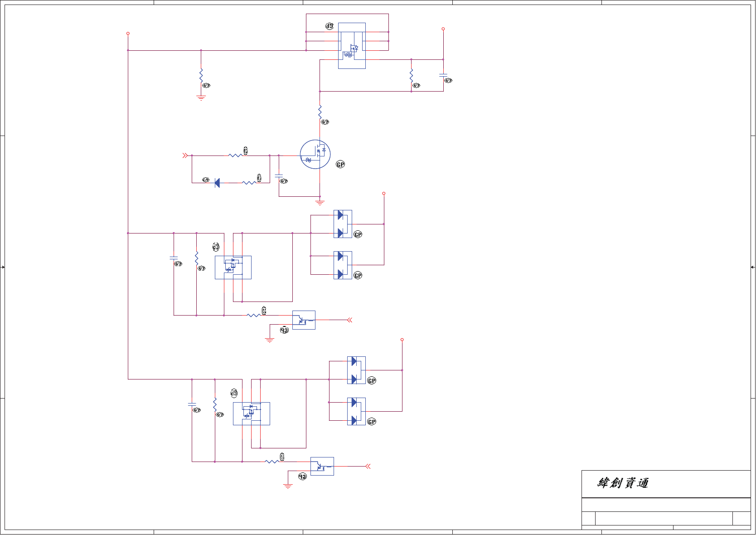Select the input off-page connector feeding the gate resistor
Viewport: 756px width, 535px height.
[x=185, y=156]
